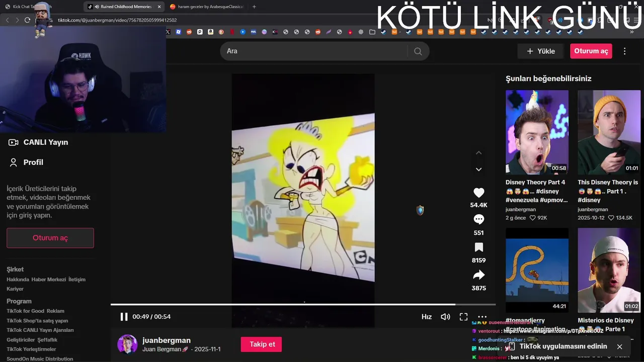Open header three-dot menu
This screenshot has width=644, height=362.
[625, 51]
